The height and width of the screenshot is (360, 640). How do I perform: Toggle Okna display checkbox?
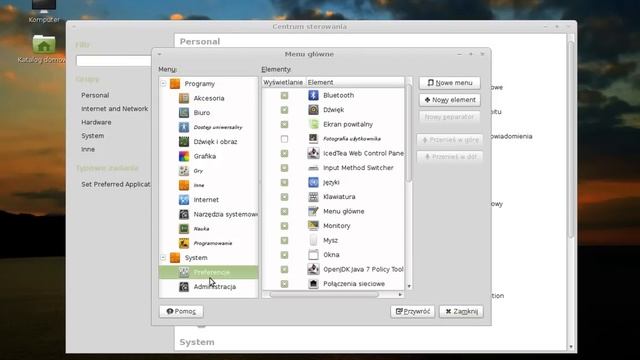[284, 255]
